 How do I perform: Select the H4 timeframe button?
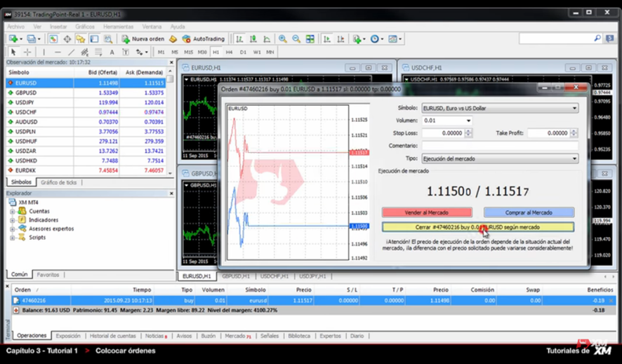[x=230, y=52]
